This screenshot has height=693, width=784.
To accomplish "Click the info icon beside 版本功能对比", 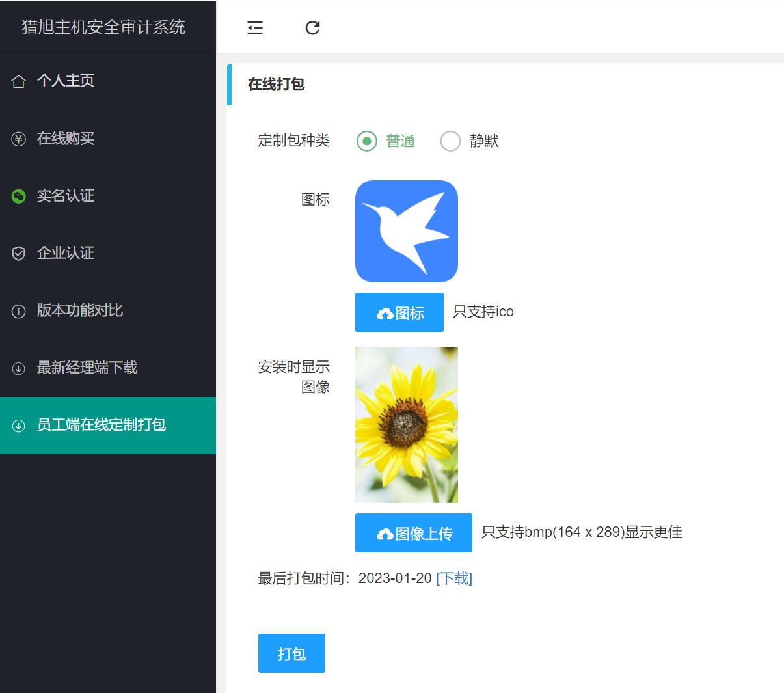I will click(x=19, y=311).
